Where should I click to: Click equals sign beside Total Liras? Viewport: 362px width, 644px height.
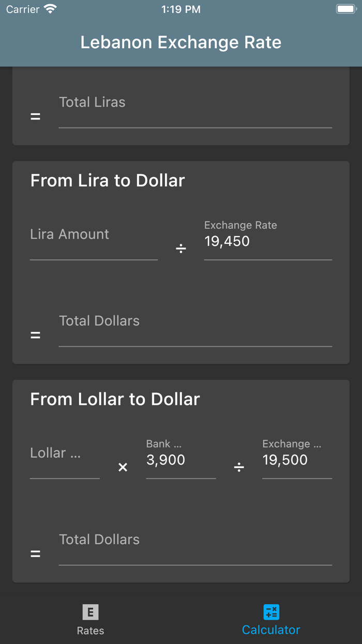tap(35, 117)
